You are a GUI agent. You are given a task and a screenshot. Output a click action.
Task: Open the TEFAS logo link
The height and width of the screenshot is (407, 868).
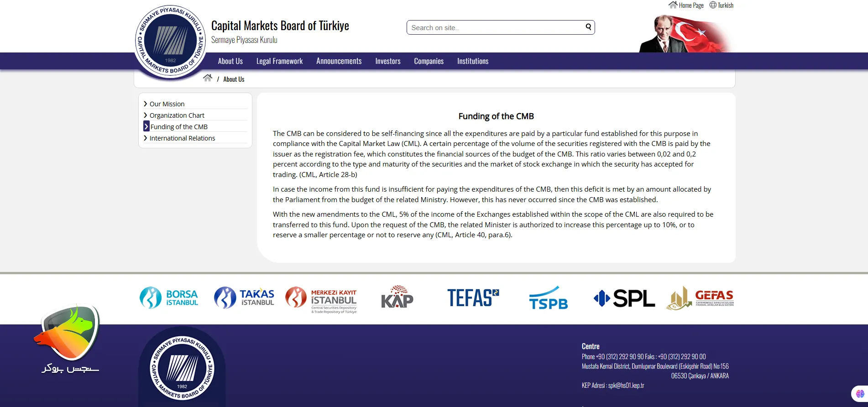(473, 298)
